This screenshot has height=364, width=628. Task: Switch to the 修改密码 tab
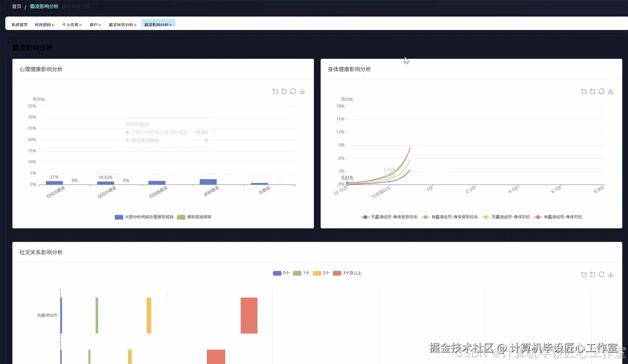click(42, 25)
